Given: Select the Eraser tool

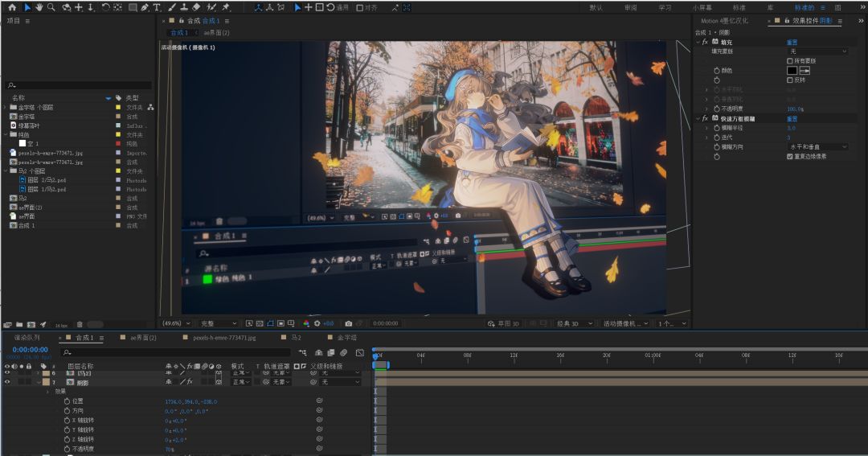Looking at the screenshot, I should coord(197,7).
